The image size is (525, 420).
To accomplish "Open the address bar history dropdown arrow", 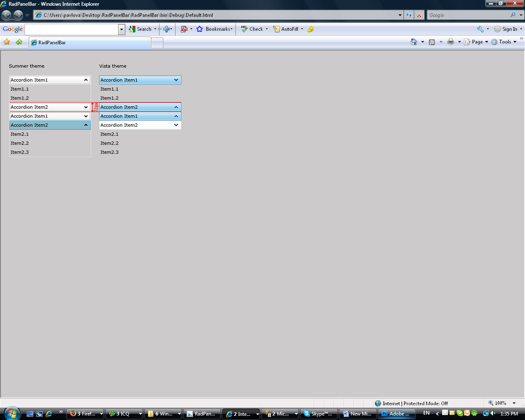I will click(x=400, y=15).
